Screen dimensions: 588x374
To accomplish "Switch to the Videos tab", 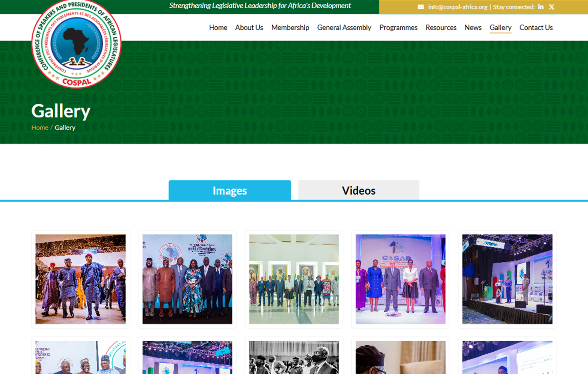I will click(358, 190).
